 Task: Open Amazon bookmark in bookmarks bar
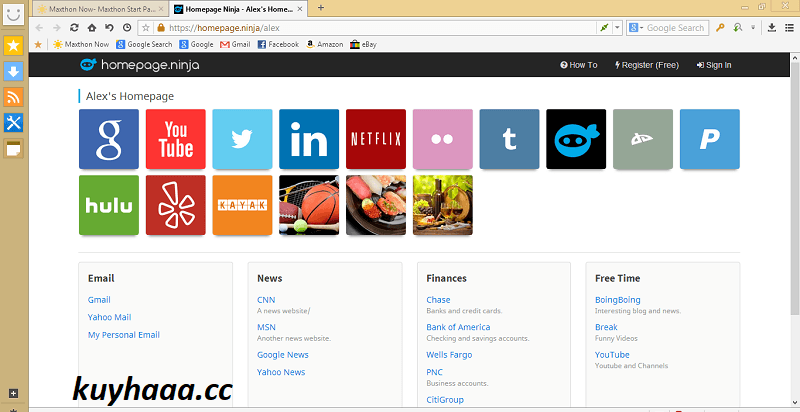324,44
